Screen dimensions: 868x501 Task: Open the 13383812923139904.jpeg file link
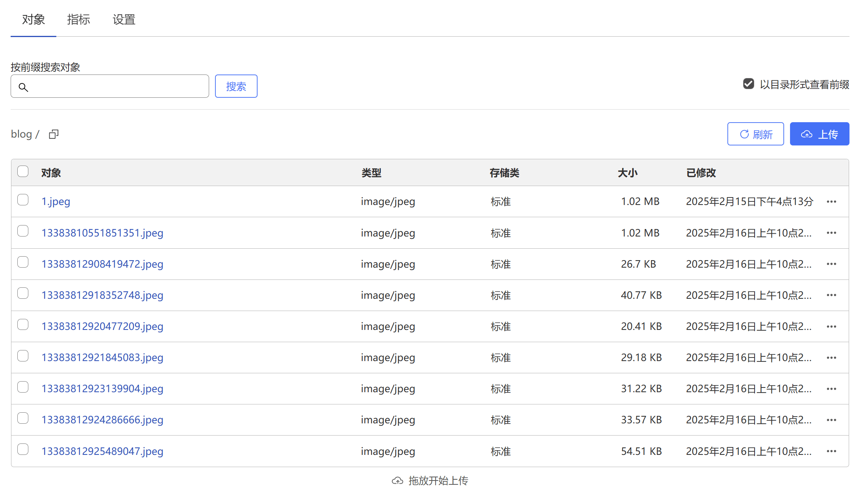tap(102, 389)
